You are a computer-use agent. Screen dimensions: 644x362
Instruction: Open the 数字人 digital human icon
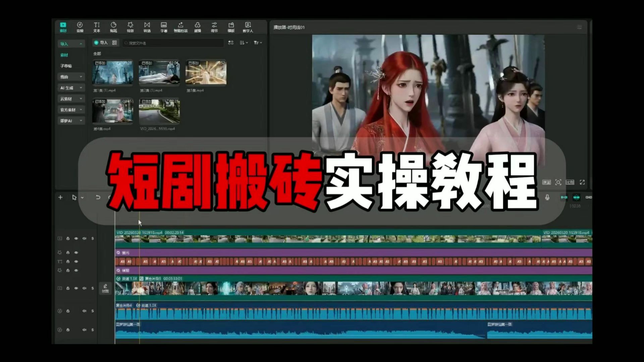[248, 27]
